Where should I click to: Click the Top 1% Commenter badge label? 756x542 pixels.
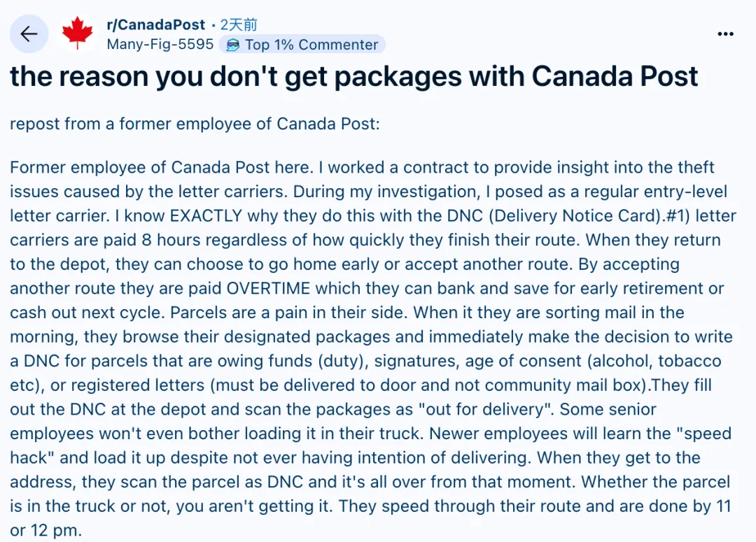311,45
